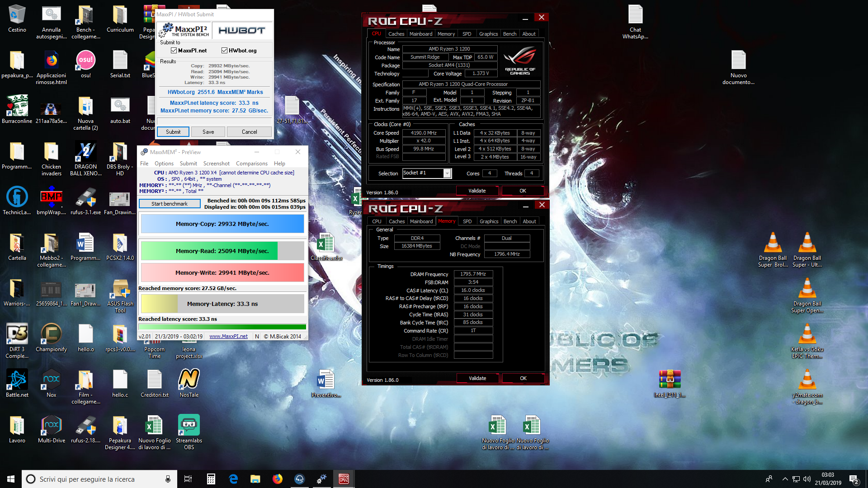Switch to Bench tab in lower CPU-Z
The height and width of the screenshot is (488, 868).
click(x=510, y=221)
